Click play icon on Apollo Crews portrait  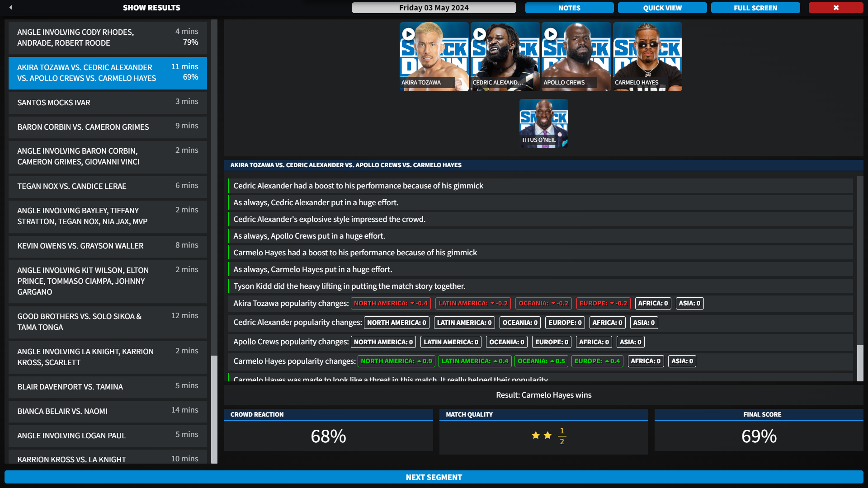[x=551, y=34]
